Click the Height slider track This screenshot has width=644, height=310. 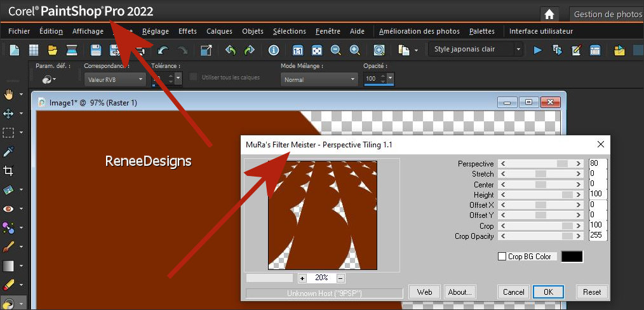coord(540,194)
